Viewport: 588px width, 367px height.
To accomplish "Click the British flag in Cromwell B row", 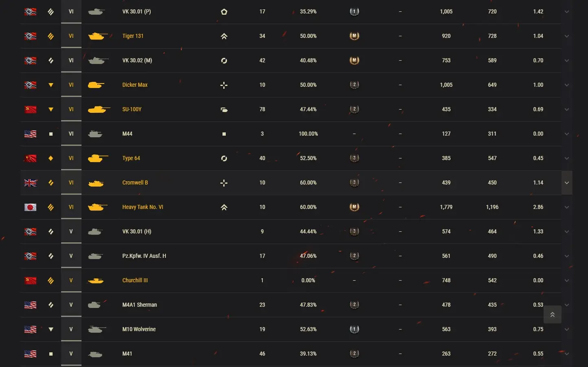I will [30, 182].
